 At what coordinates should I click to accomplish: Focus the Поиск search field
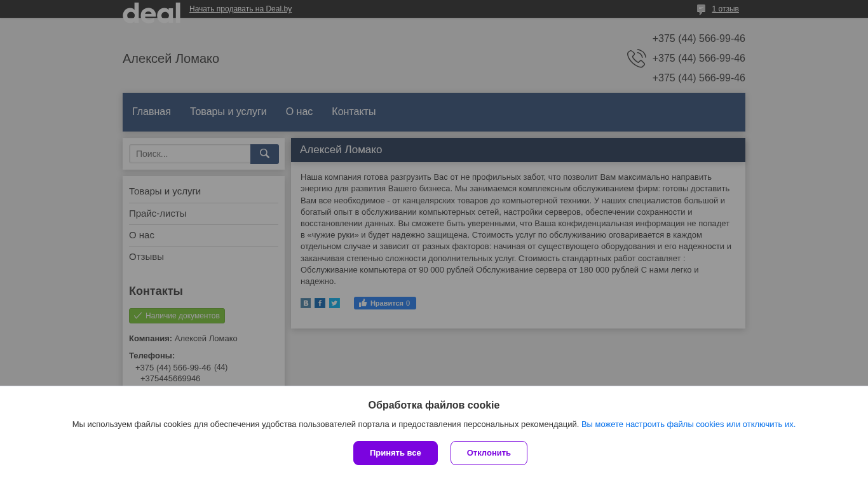pyautogui.click(x=189, y=154)
